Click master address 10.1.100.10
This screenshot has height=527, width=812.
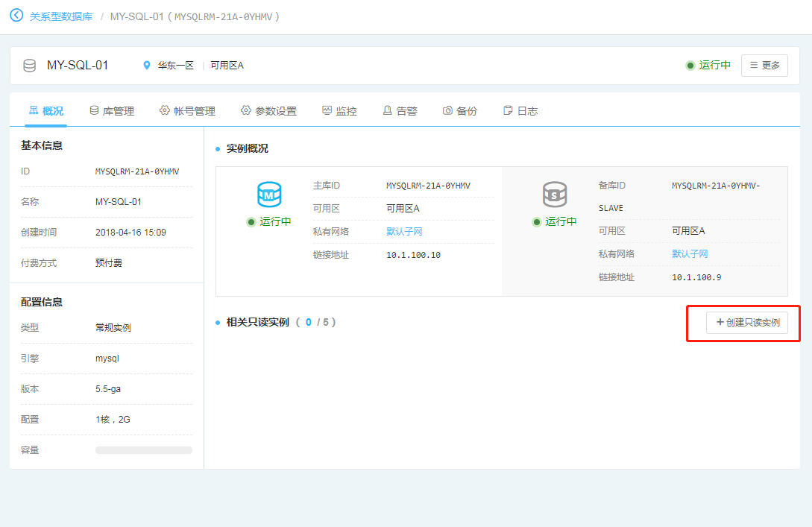click(413, 255)
